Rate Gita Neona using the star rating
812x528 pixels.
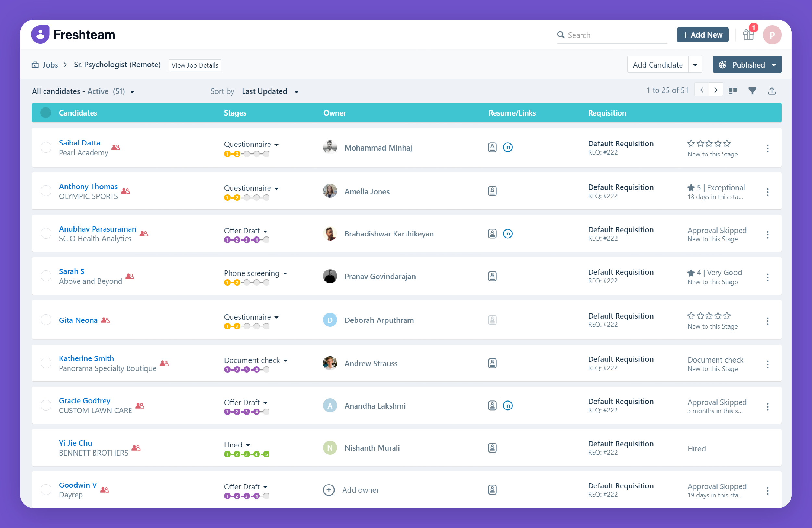(709, 316)
